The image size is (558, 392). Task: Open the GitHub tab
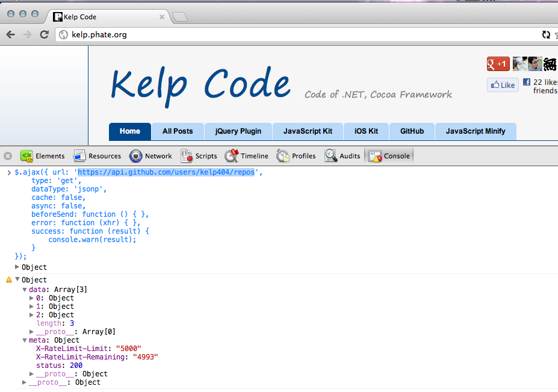pos(412,131)
